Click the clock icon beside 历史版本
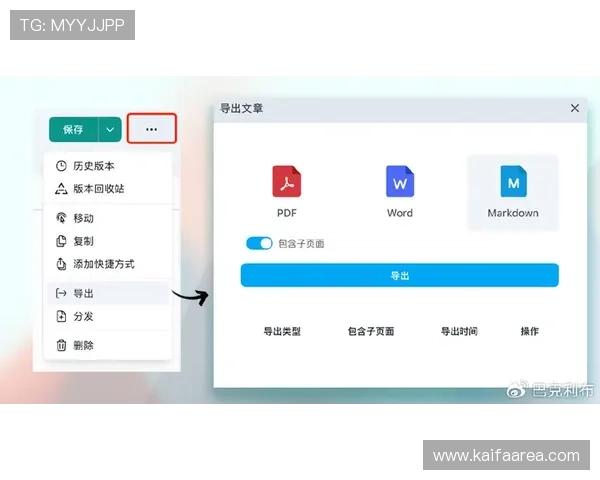This screenshot has width=600, height=480. click(61, 166)
